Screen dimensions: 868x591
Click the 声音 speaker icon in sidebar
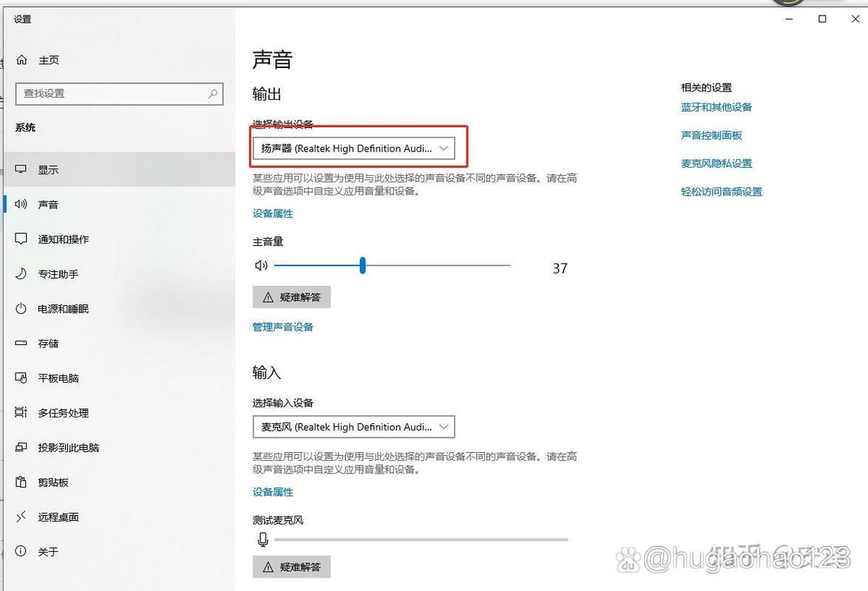coord(21,204)
